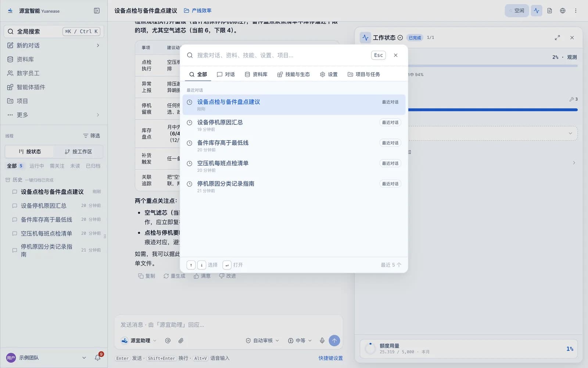
Task: Click the microphone voice input icon
Action: [322, 341]
